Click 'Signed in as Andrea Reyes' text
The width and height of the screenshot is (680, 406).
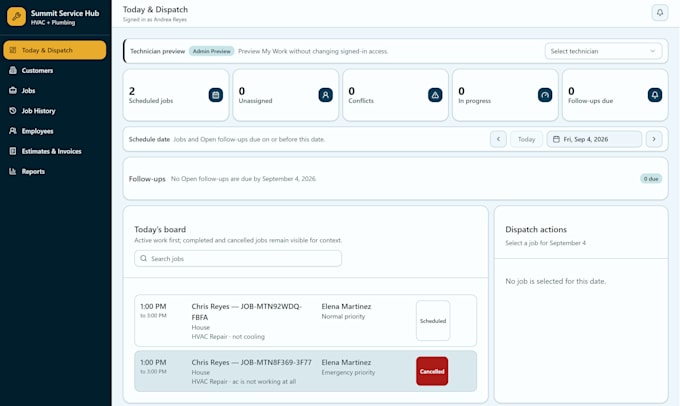click(x=154, y=20)
